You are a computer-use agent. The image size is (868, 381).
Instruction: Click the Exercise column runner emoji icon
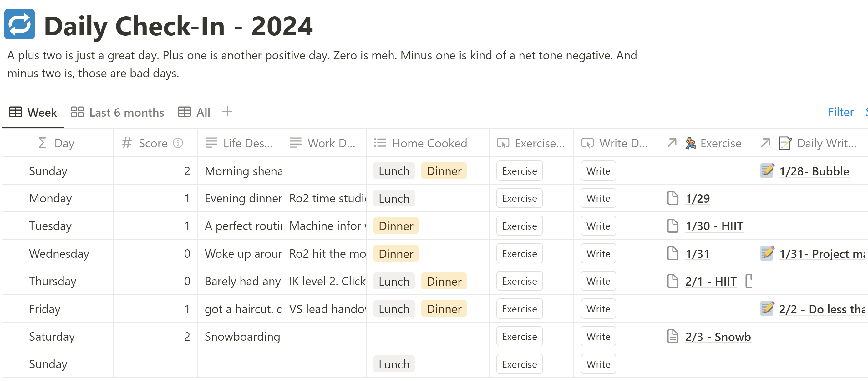tap(690, 143)
